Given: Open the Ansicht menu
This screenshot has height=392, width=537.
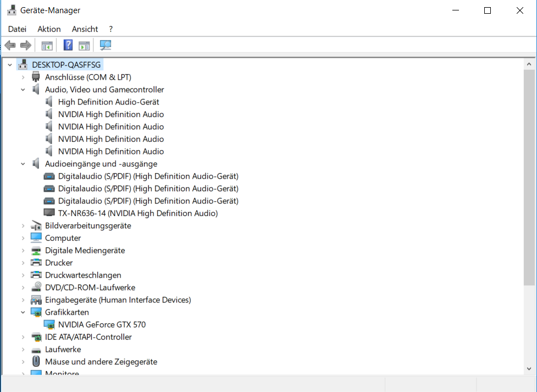Looking at the screenshot, I should pyautogui.click(x=85, y=29).
